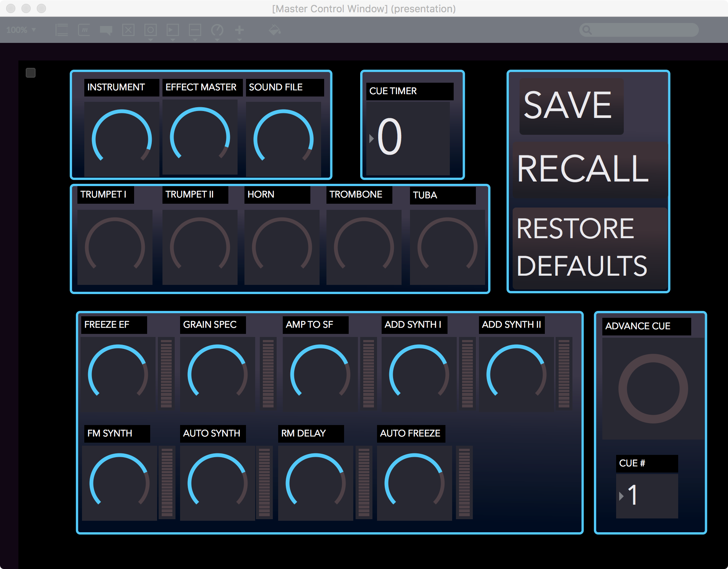Click the level meter beside the RM DELAY dial
728x569 pixels.
pos(364,482)
